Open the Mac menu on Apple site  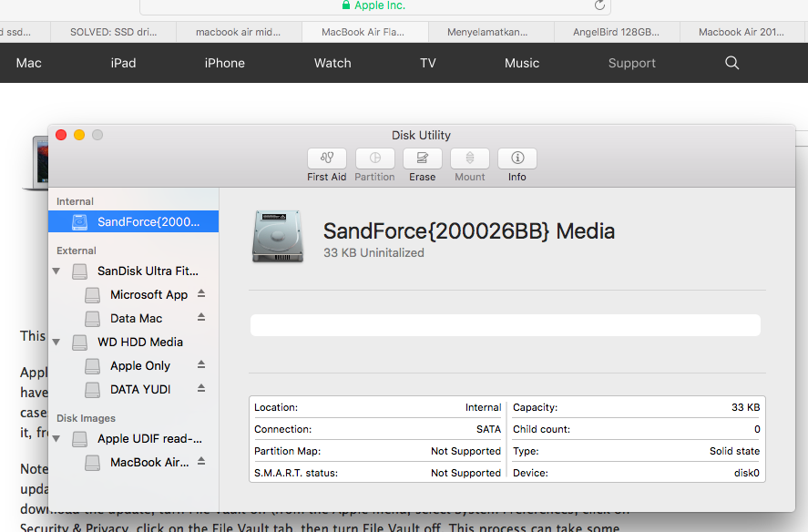pyautogui.click(x=28, y=63)
